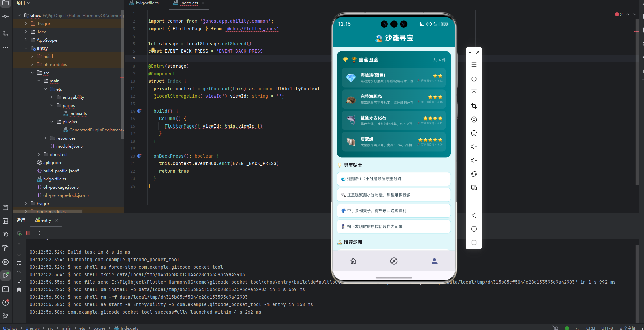Select module.json5 in project tree
Viewport: 644px width, 330px height.
click(66, 146)
